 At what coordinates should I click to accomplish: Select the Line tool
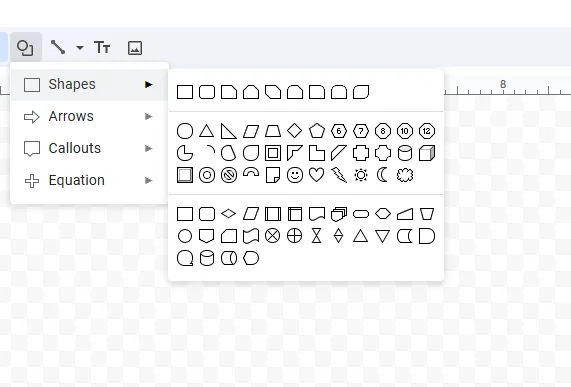point(58,47)
